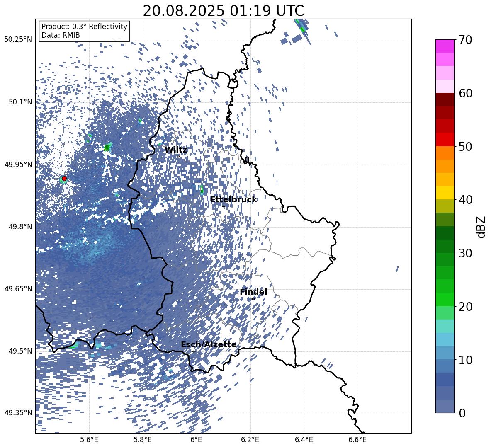
Task: Click the 'Data: RMIB' text
Action: [x=61, y=35]
